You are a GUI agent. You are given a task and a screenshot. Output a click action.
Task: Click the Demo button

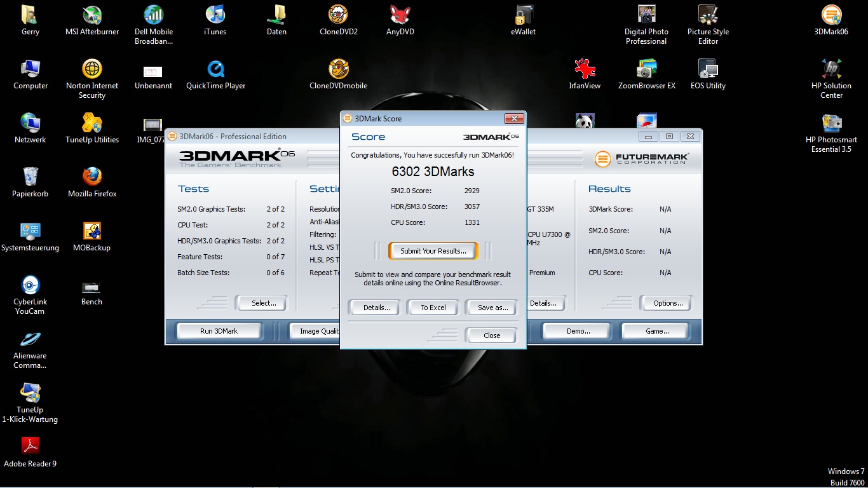click(x=577, y=331)
